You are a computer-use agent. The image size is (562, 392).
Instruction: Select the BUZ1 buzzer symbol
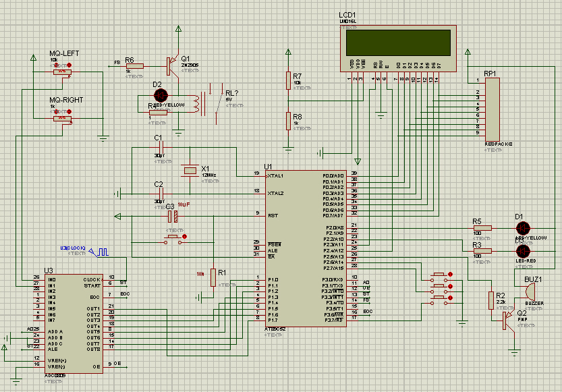point(530,291)
